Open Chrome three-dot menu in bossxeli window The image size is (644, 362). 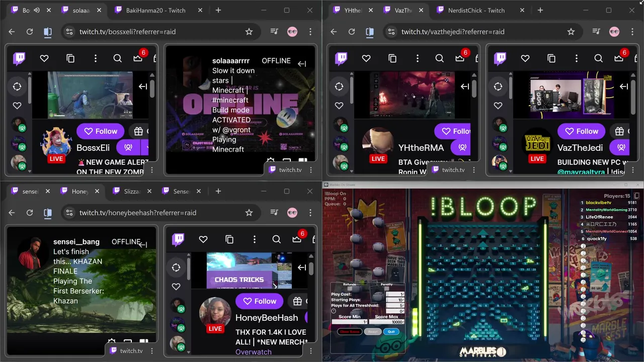tap(310, 32)
